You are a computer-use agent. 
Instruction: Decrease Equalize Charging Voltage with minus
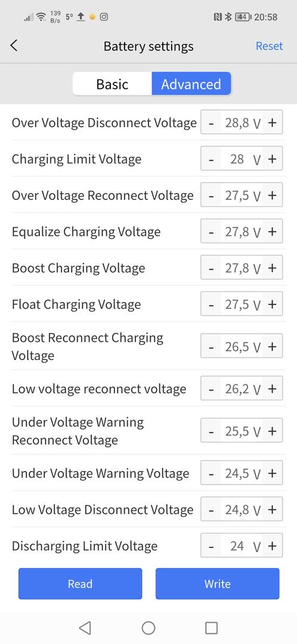coord(211,232)
